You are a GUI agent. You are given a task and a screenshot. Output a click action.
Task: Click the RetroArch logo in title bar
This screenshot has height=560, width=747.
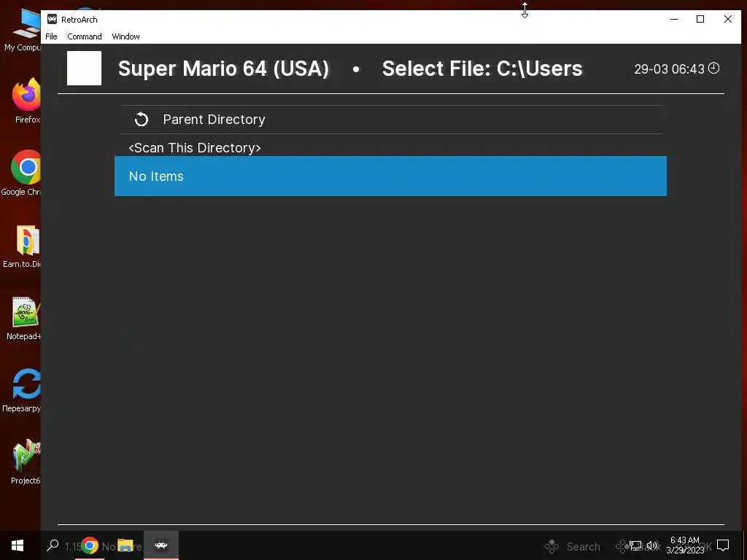52,19
